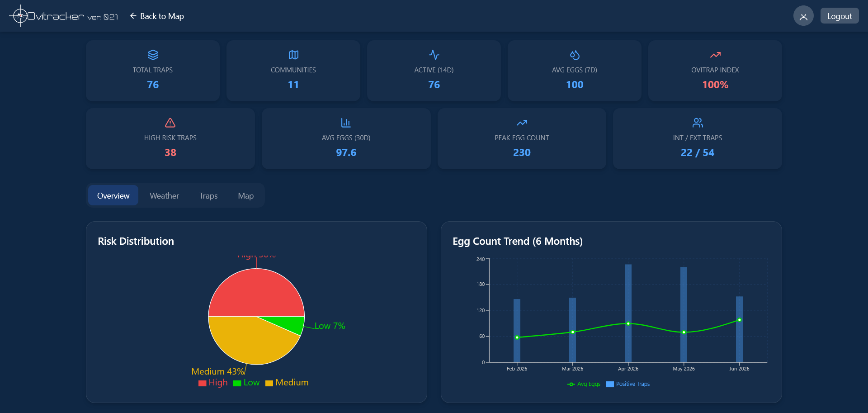Image resolution: width=868 pixels, height=413 pixels.
Task: Select the Overview tab
Action: 113,195
